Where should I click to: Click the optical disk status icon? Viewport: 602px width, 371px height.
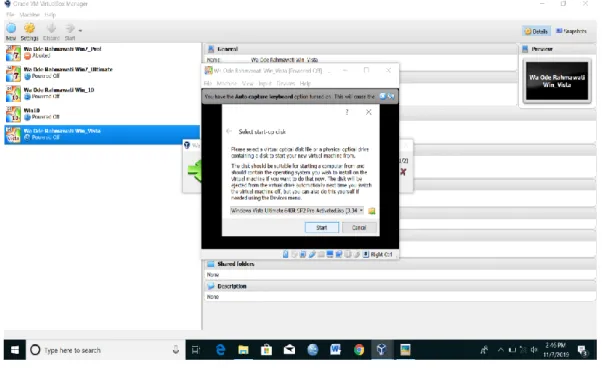click(x=294, y=254)
